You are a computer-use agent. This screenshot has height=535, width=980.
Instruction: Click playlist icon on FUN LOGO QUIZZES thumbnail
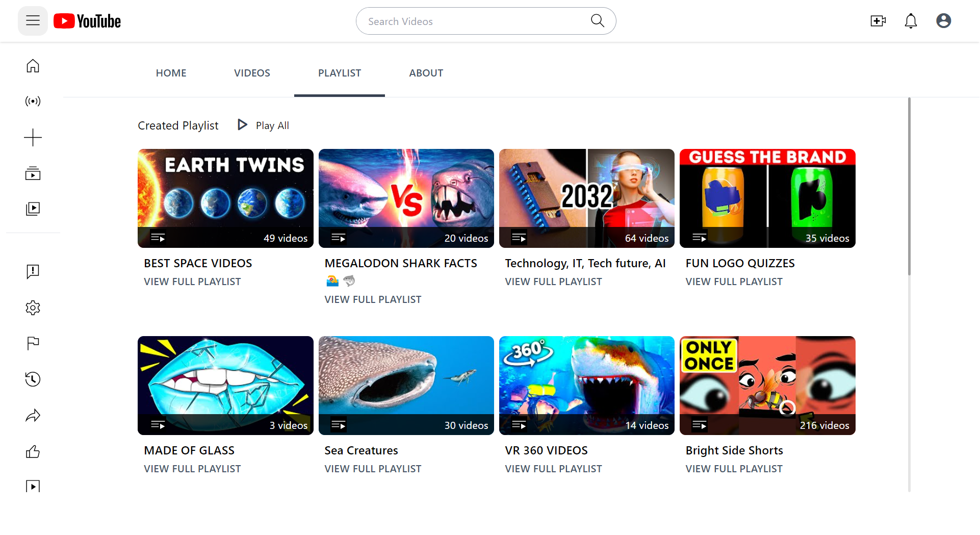[699, 238]
